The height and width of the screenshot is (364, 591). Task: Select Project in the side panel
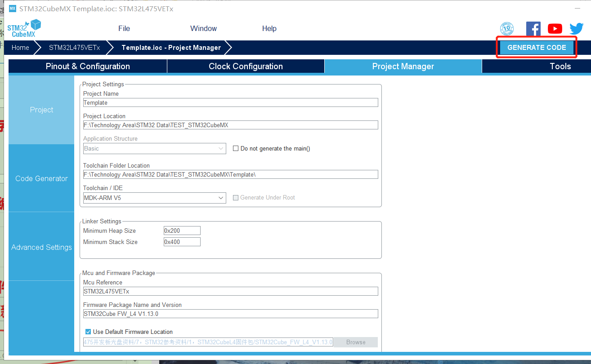click(41, 110)
